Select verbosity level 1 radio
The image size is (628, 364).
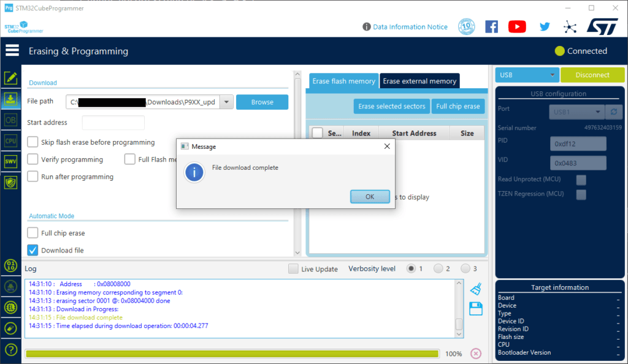pos(411,269)
